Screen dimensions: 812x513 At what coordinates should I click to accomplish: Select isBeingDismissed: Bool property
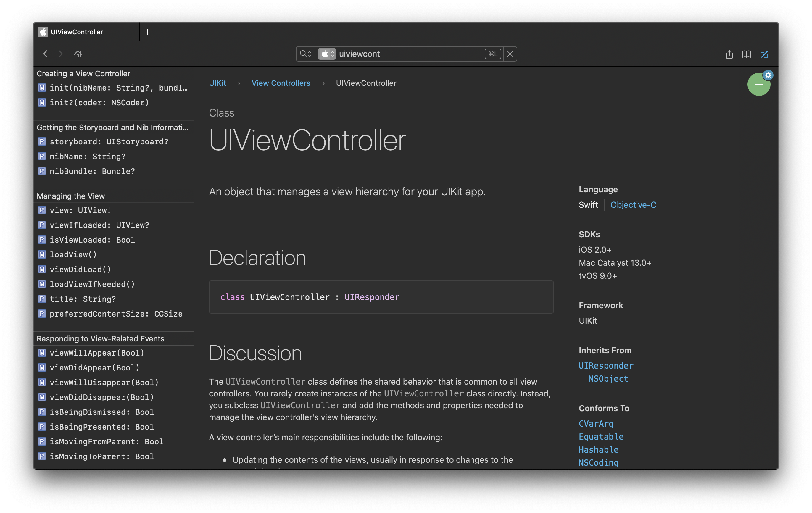pyautogui.click(x=113, y=412)
